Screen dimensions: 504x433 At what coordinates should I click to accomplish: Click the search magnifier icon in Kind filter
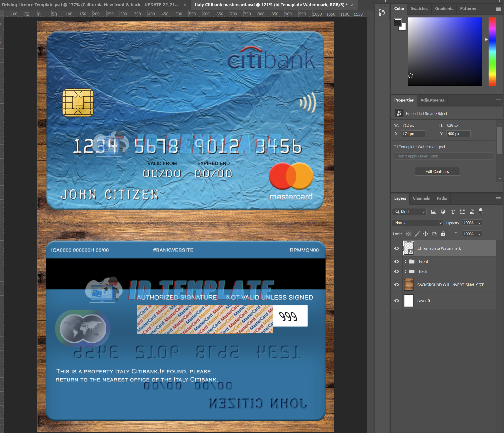(397, 212)
